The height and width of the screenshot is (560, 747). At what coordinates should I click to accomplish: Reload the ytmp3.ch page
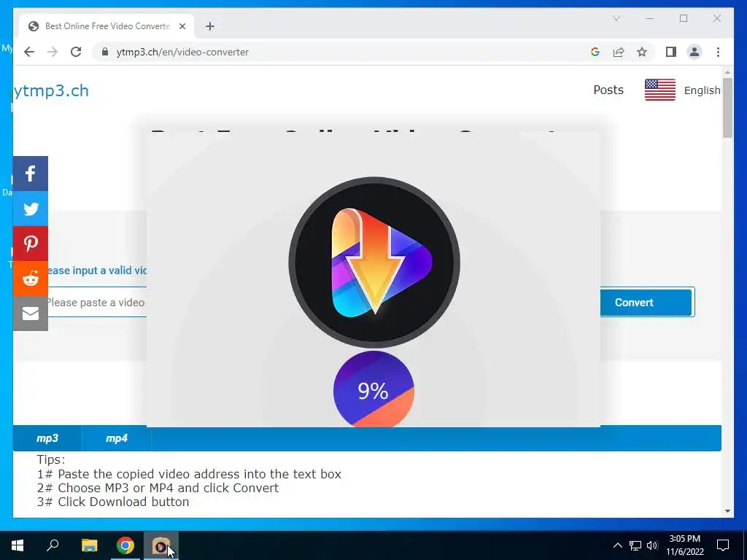[76, 52]
